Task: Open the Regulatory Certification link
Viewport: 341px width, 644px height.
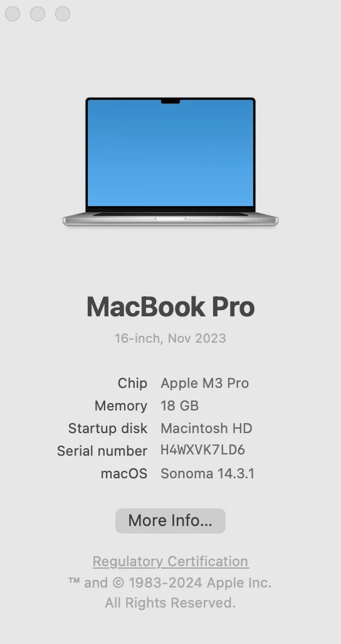Action: tap(170, 561)
